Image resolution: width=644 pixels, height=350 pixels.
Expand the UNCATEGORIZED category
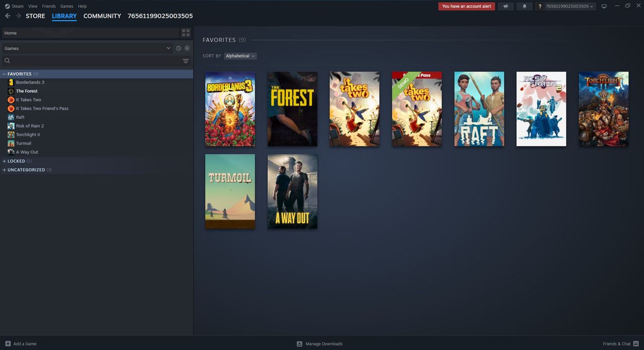click(x=5, y=169)
